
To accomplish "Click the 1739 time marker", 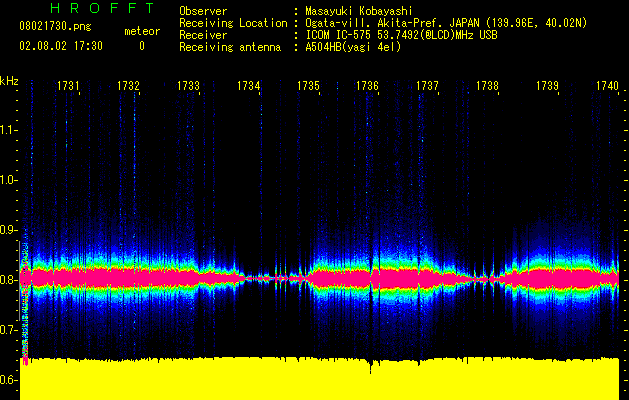I will click(547, 86).
